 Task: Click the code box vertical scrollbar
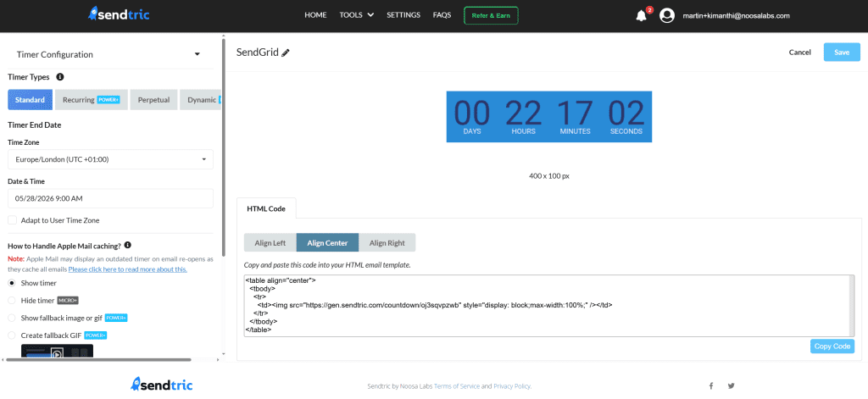(851, 306)
